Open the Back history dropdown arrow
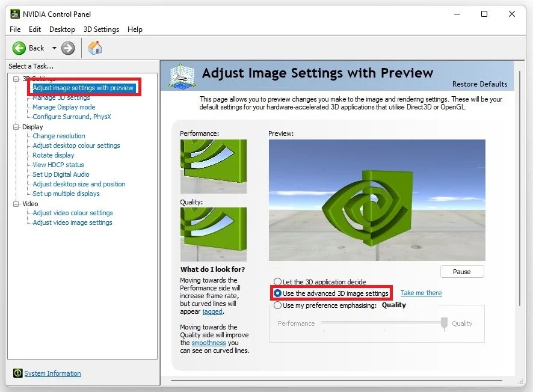Screen dimensions: 533x392 click(54, 48)
